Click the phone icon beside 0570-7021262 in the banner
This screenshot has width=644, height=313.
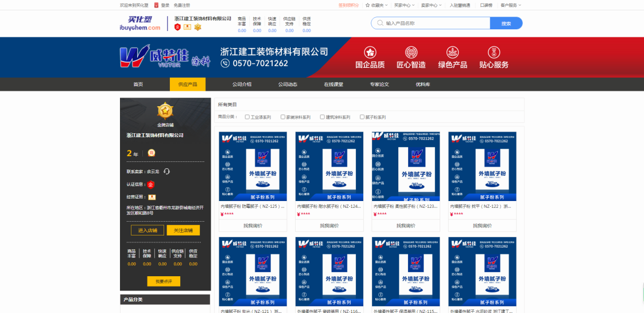point(225,63)
